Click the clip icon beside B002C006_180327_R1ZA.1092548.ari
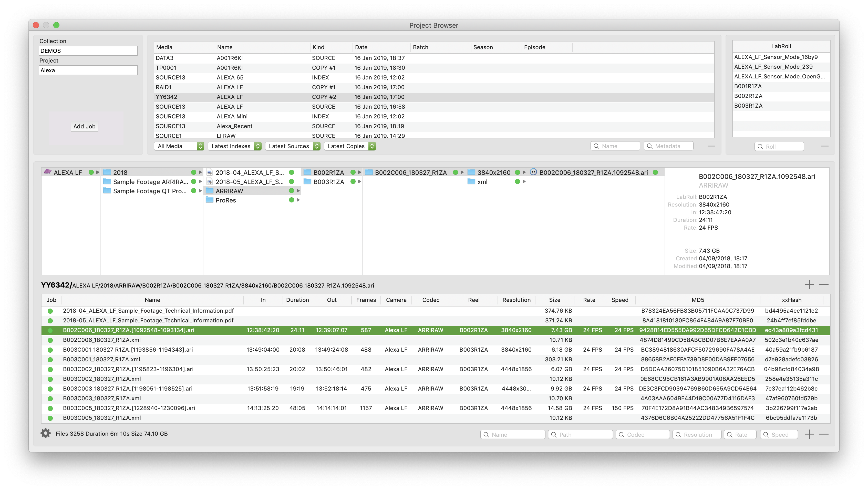 point(533,172)
